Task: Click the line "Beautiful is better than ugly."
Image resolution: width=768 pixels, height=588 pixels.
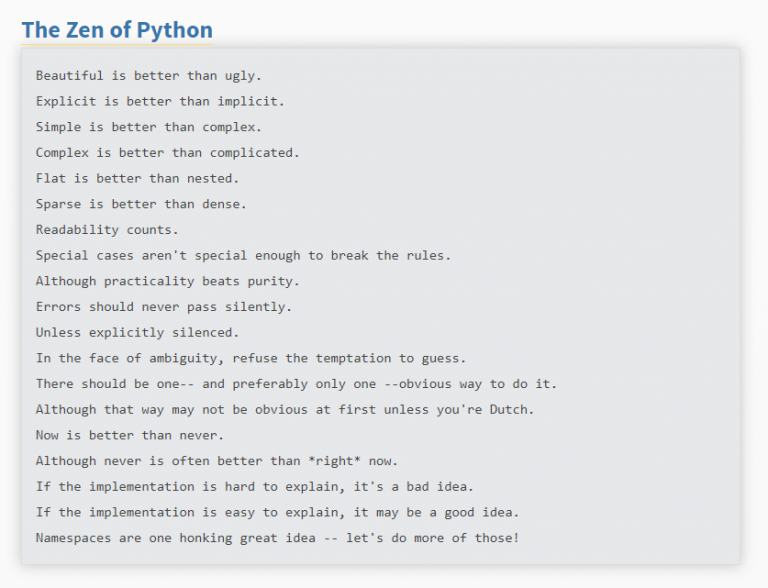Action: coord(148,75)
